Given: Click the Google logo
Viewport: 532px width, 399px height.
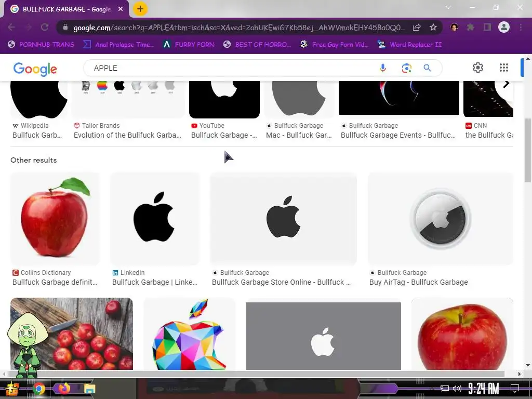Looking at the screenshot, I should [35, 69].
